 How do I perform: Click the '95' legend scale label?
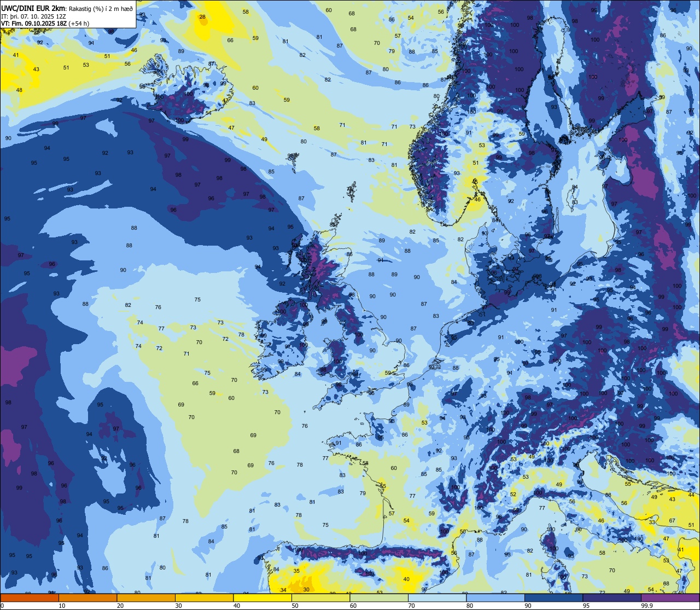coord(587,605)
